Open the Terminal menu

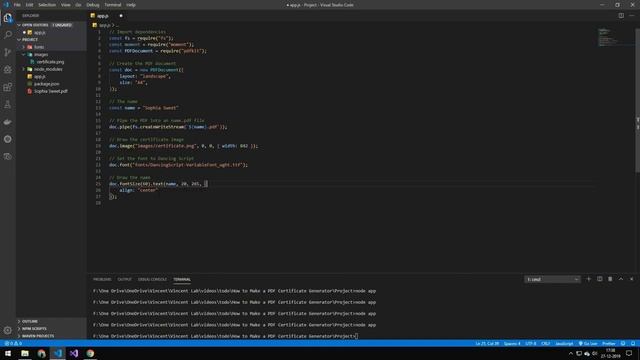coord(113,5)
